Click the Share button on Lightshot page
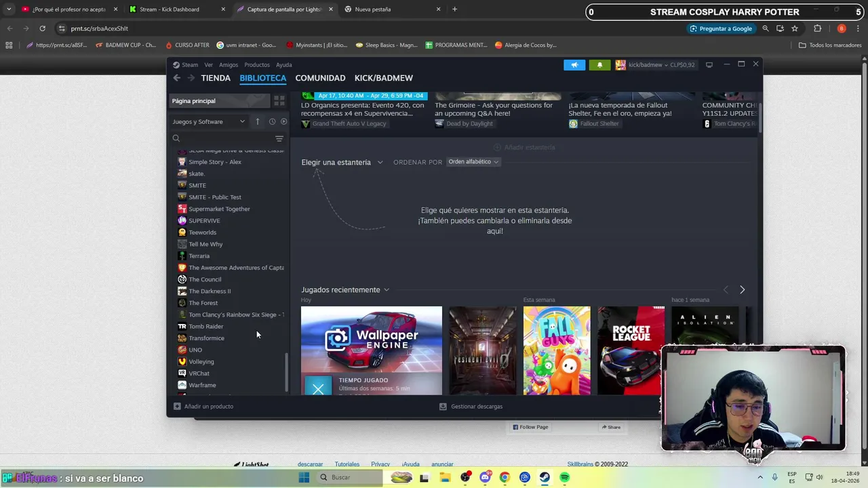This screenshot has height=488, width=868. click(611, 427)
